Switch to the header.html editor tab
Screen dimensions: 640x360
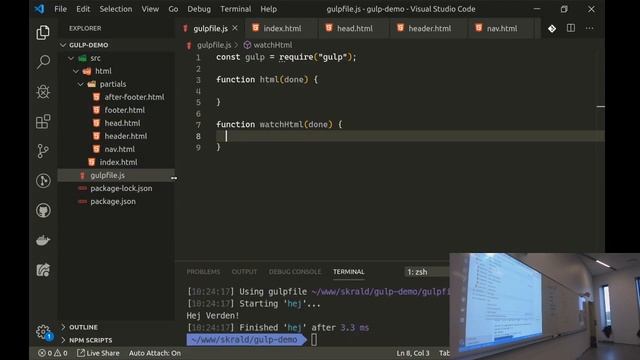pos(429,28)
